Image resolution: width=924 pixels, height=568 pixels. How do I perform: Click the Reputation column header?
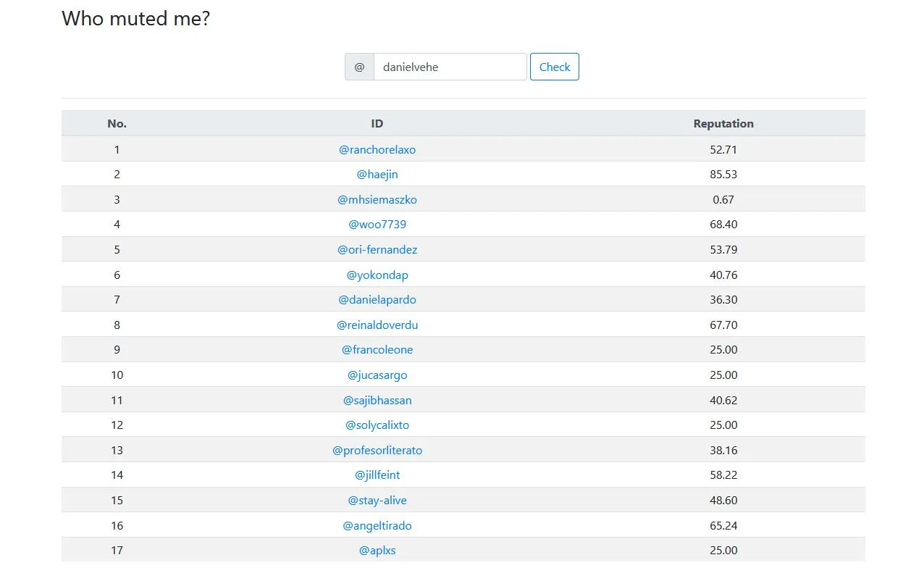[723, 124]
